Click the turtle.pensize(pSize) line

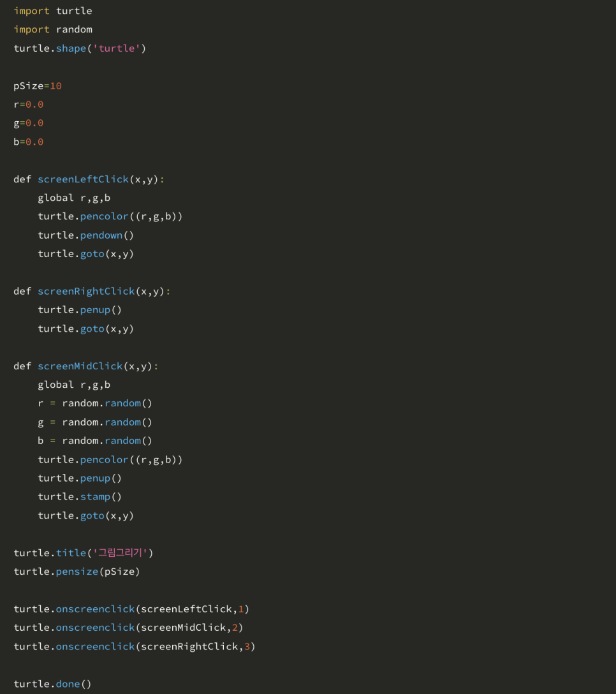[77, 572]
